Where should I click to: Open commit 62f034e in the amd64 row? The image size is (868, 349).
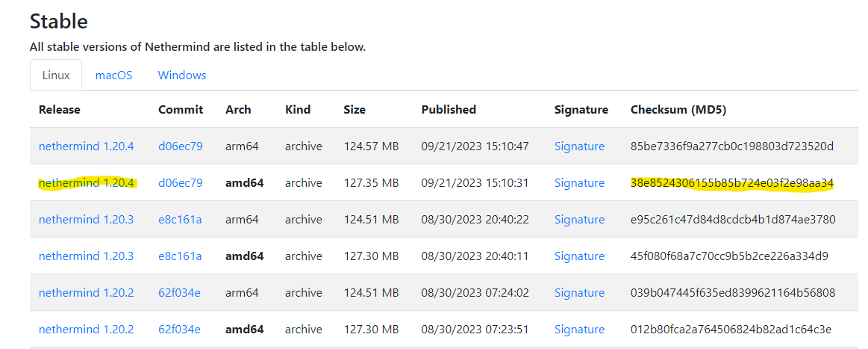pyautogui.click(x=179, y=330)
